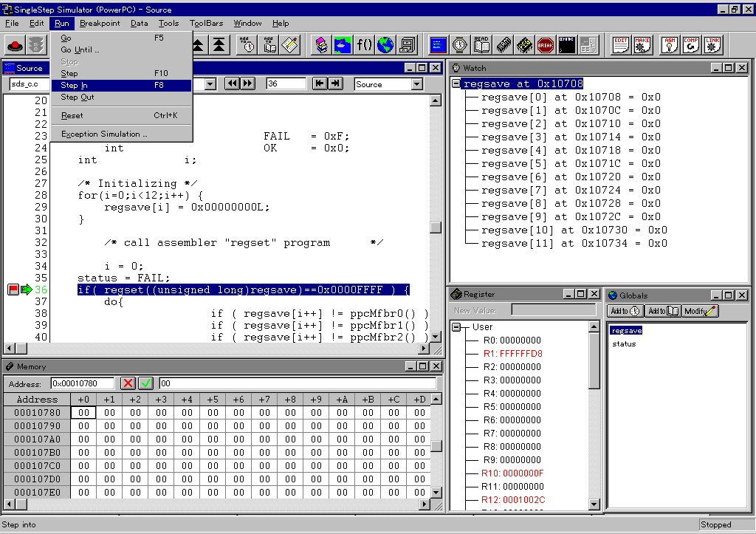Click Add to watch button in Globals
Viewport: 756px width, 534px height.
[625, 311]
